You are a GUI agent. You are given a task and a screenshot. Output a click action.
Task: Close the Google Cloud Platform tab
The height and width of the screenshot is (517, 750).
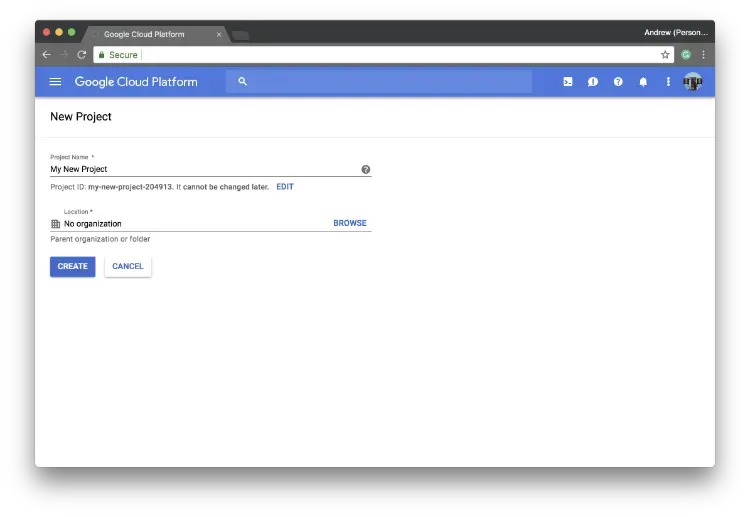219,34
